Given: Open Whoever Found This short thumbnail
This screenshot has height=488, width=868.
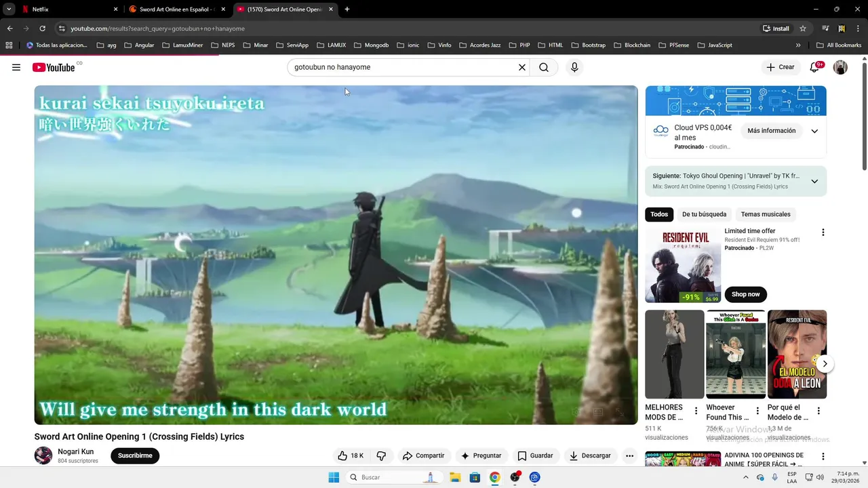Looking at the screenshot, I should point(736,354).
